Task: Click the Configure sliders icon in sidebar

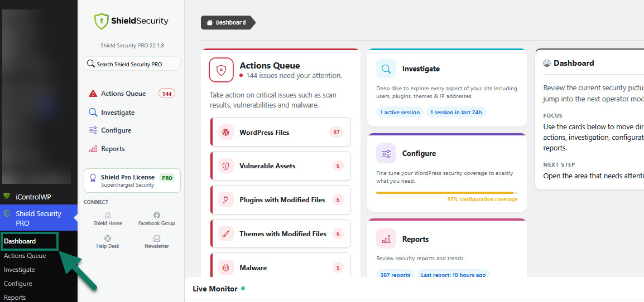Action: (x=93, y=130)
